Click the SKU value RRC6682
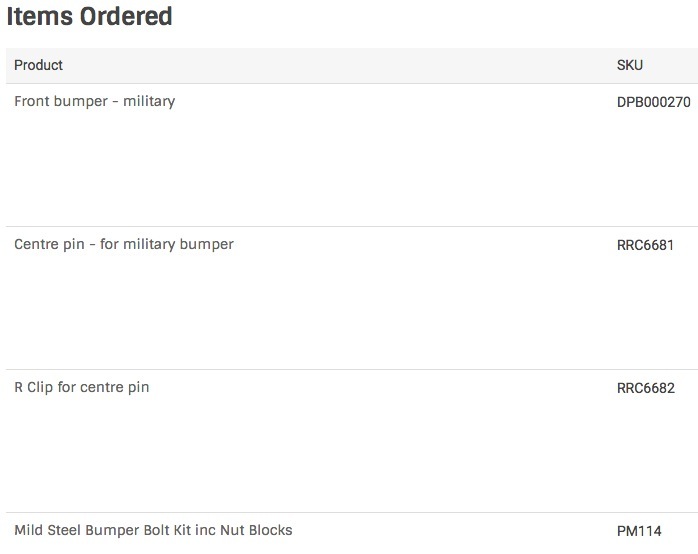The image size is (698, 554). pos(645,388)
